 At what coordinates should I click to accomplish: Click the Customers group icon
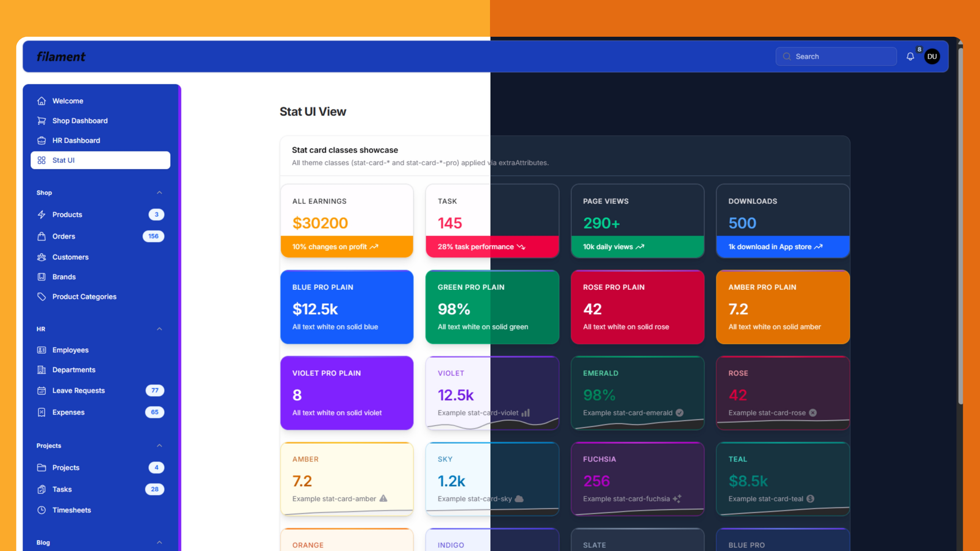41,257
